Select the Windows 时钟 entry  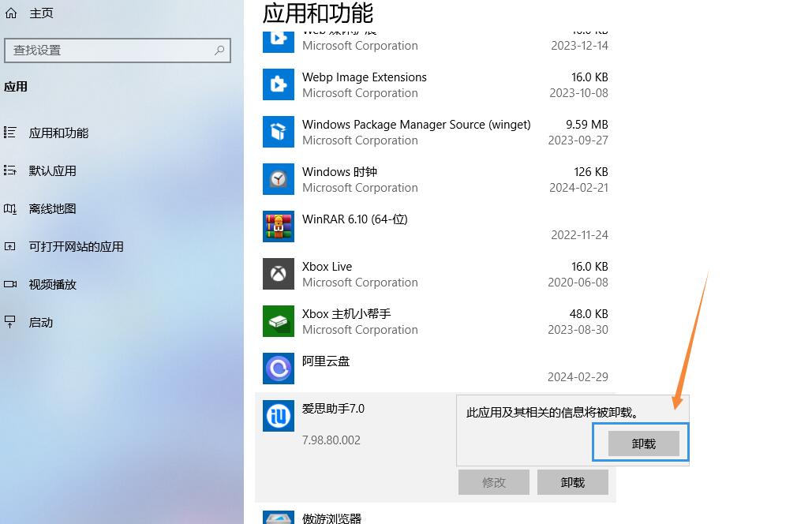point(436,180)
